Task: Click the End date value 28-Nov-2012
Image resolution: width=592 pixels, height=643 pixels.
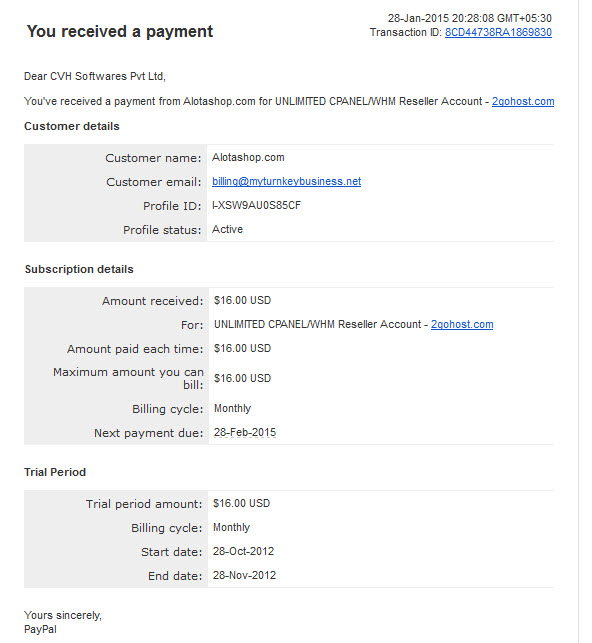Action: coord(244,575)
